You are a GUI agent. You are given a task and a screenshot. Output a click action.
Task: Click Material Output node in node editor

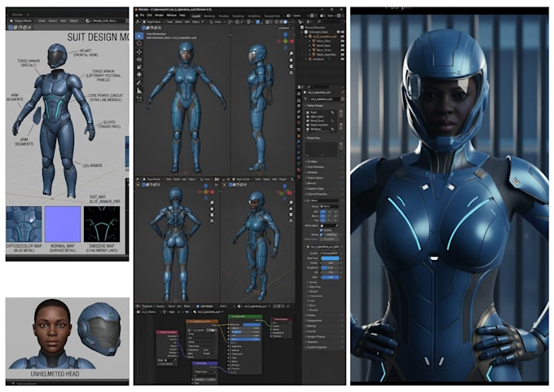[x=281, y=328]
